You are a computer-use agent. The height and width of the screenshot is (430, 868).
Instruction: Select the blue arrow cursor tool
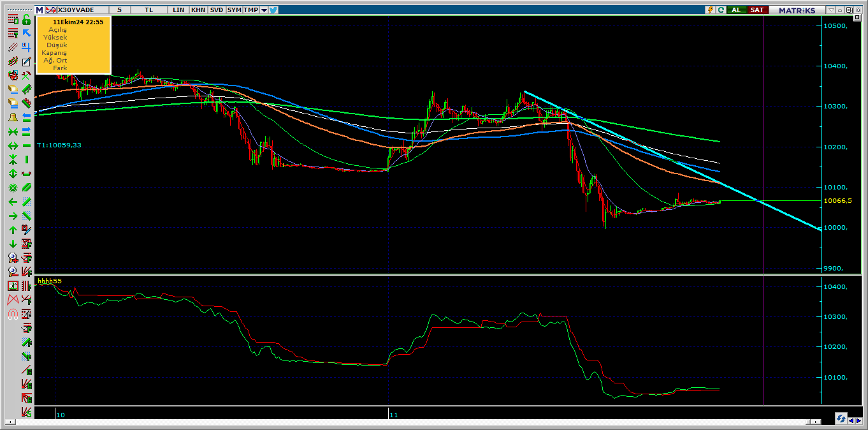coord(26,34)
